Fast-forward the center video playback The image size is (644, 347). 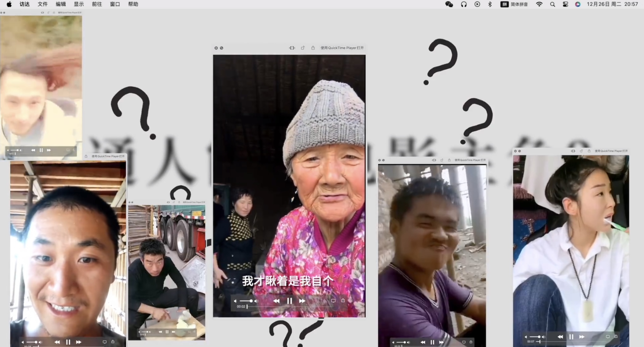tap(302, 301)
